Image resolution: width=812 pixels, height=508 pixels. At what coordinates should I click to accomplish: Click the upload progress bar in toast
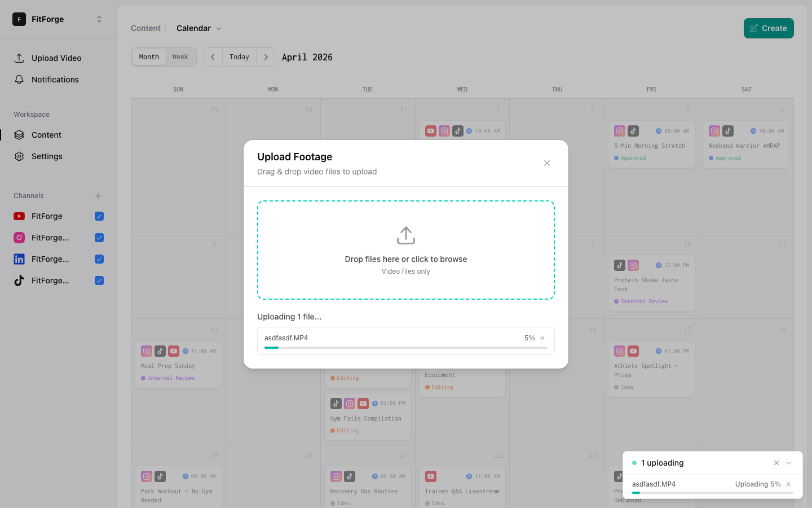click(x=713, y=493)
